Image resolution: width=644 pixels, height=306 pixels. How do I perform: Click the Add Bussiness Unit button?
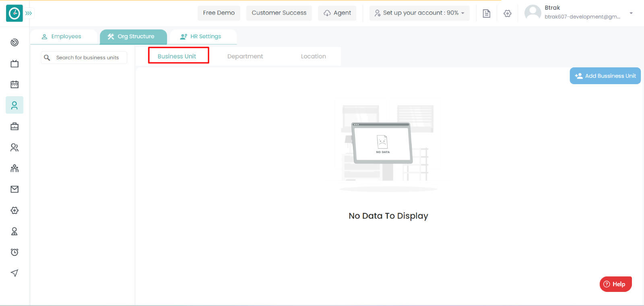(x=605, y=76)
